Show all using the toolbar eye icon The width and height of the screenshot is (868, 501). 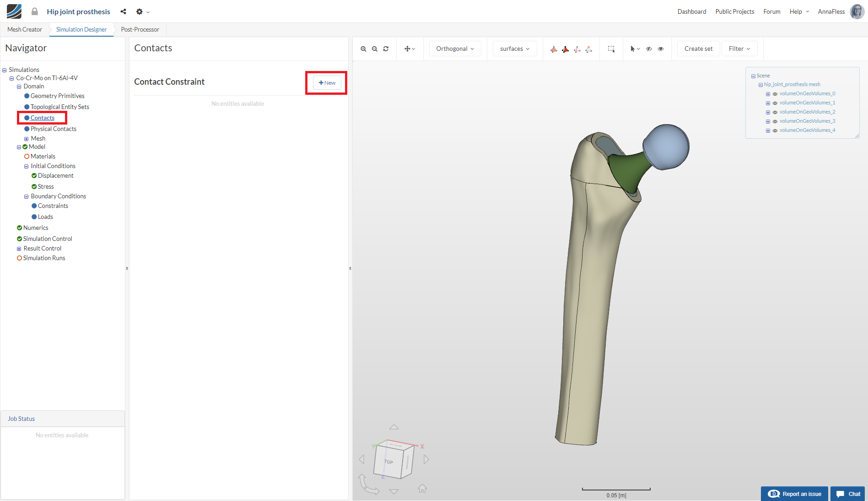click(661, 49)
